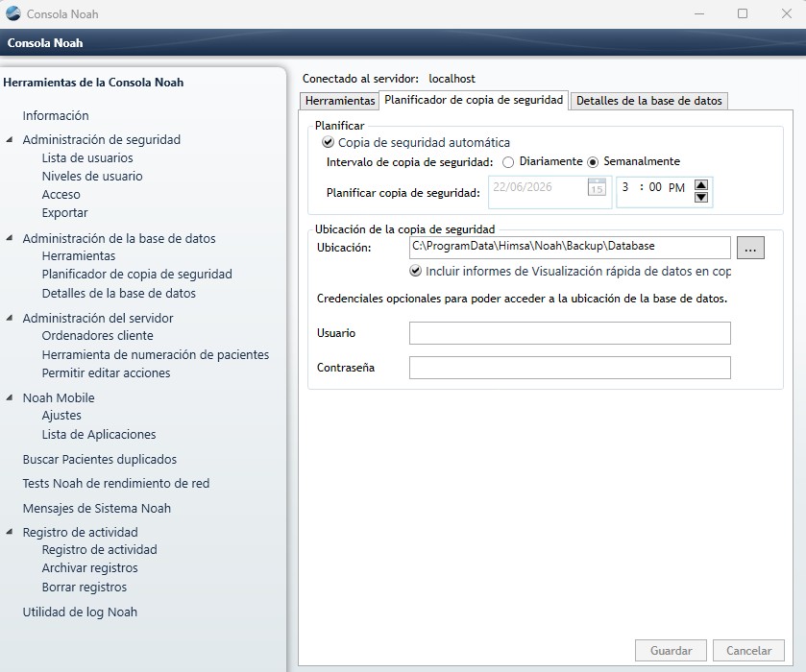Click the Cancelar button
This screenshot has width=806, height=672.
748,651
